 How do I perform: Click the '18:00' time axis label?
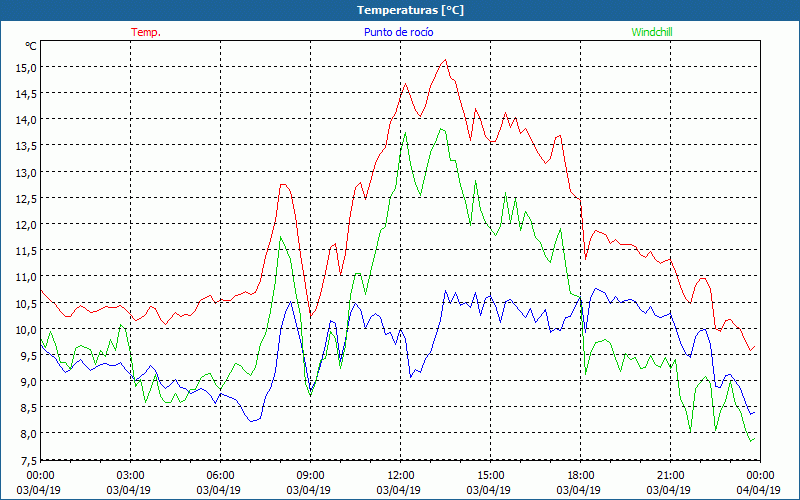pos(580,476)
